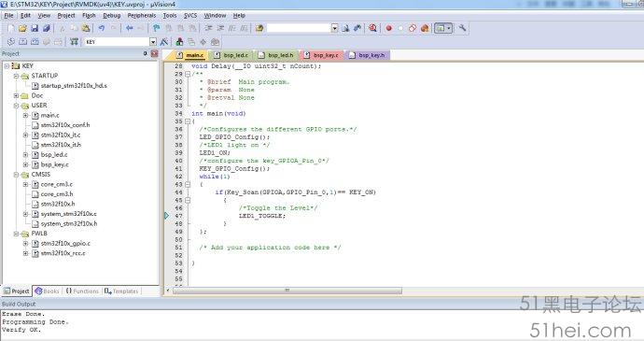This screenshot has width=644, height=341.
Task: Select stm32f10x_conf.h in project tree
Action: click(x=65, y=125)
